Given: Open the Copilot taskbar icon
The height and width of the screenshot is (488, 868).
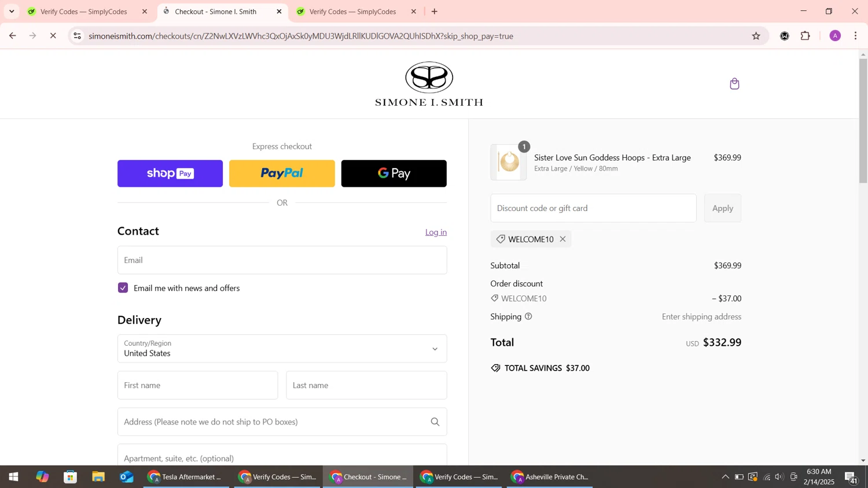Looking at the screenshot, I should (x=42, y=477).
